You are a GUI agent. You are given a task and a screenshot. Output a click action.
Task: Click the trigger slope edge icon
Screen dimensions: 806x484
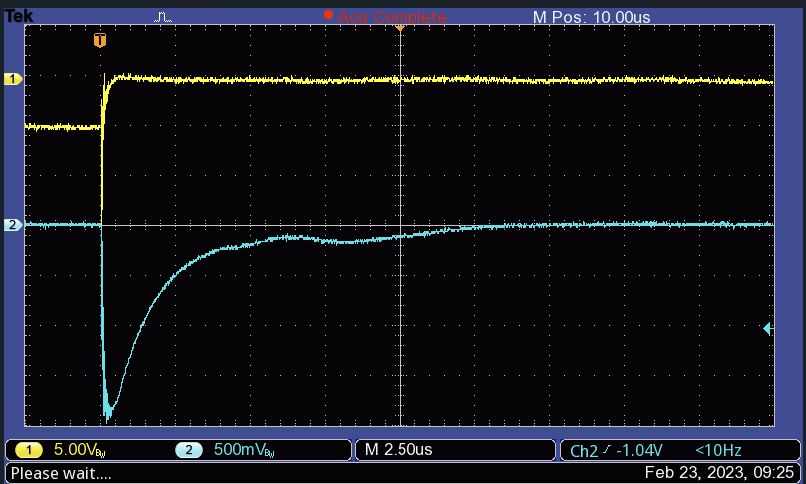click(607, 450)
